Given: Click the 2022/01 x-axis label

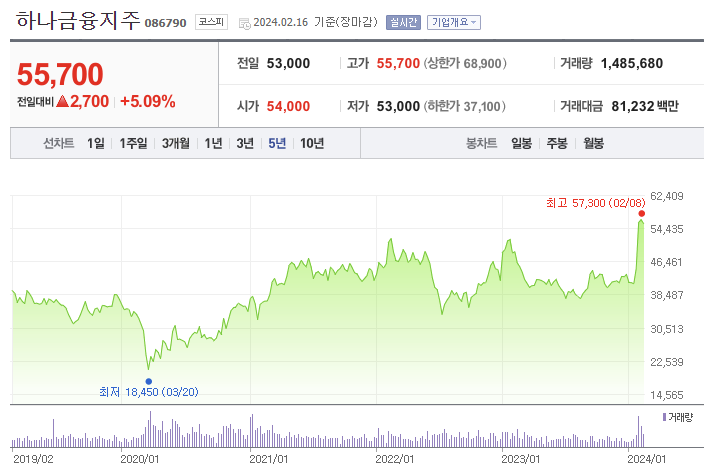Looking at the screenshot, I should (x=395, y=459).
